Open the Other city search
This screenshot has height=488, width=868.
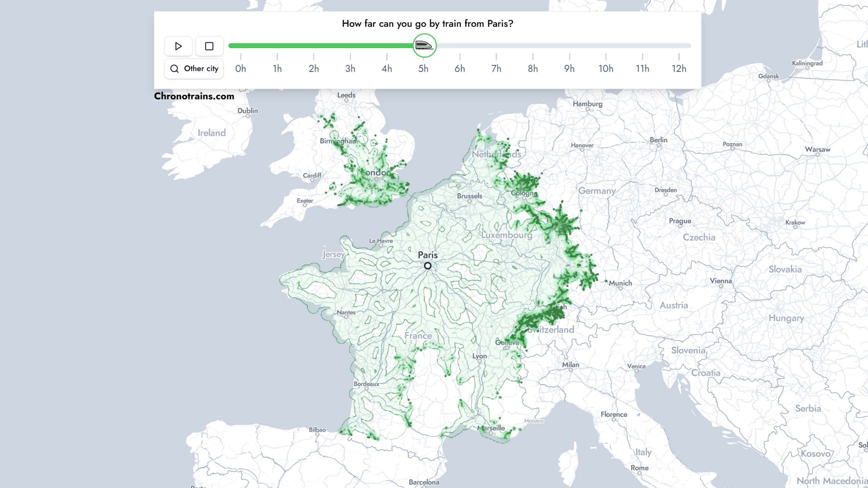coord(194,68)
